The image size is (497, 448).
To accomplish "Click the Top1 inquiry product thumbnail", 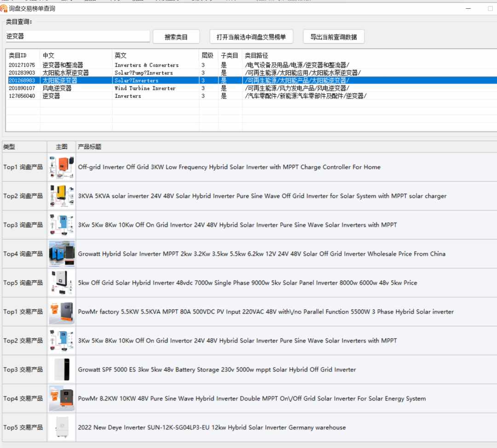I will pos(62,167).
